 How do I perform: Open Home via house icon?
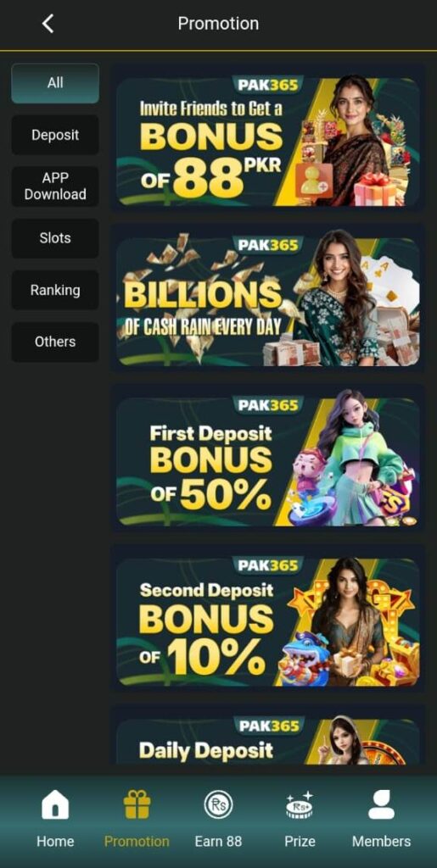55,804
